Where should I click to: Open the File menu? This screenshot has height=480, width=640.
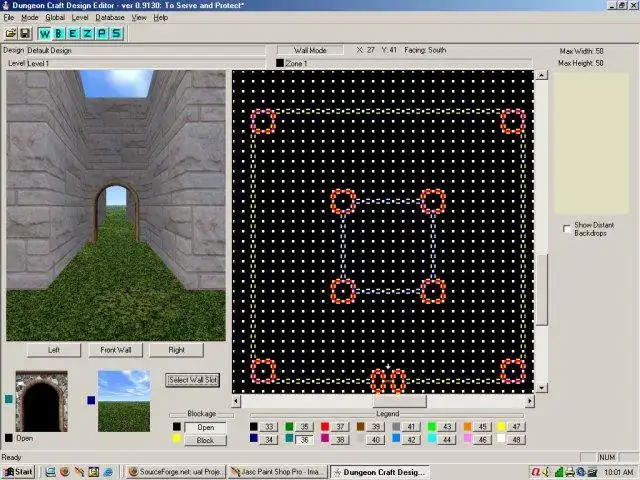coord(9,18)
